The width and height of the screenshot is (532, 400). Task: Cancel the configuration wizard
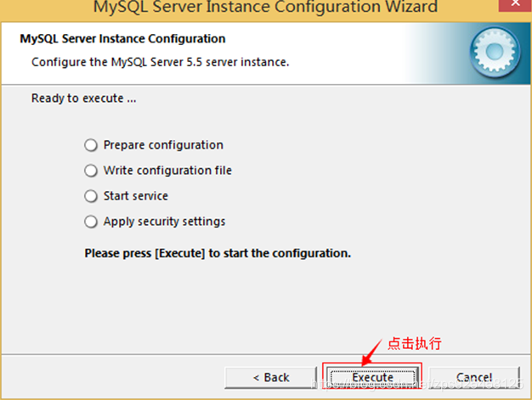[474, 377]
